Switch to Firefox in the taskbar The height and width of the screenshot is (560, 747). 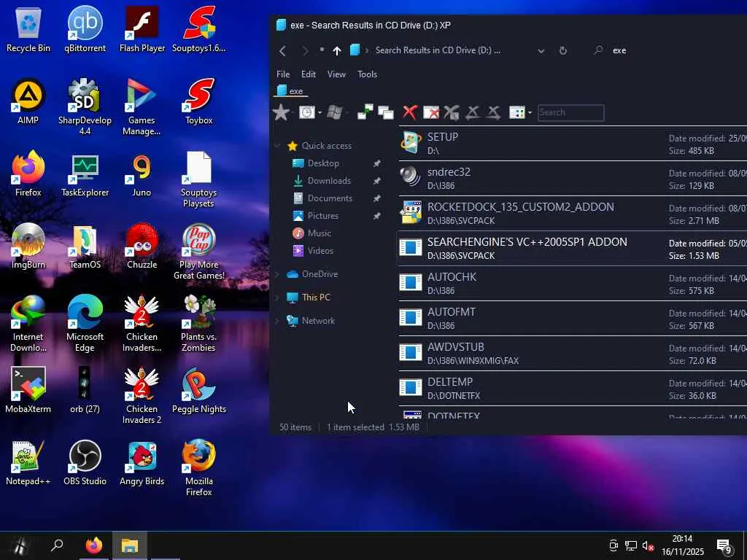point(94,545)
